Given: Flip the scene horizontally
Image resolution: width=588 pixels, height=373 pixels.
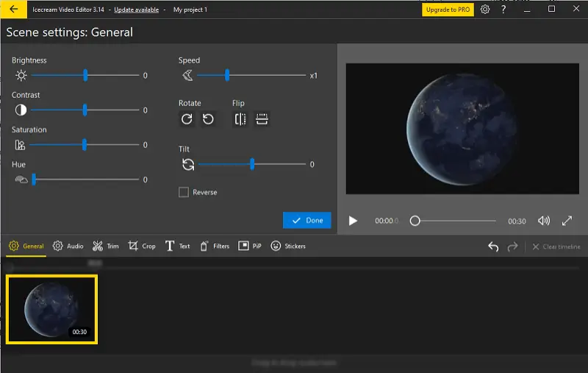Looking at the screenshot, I should (x=240, y=119).
